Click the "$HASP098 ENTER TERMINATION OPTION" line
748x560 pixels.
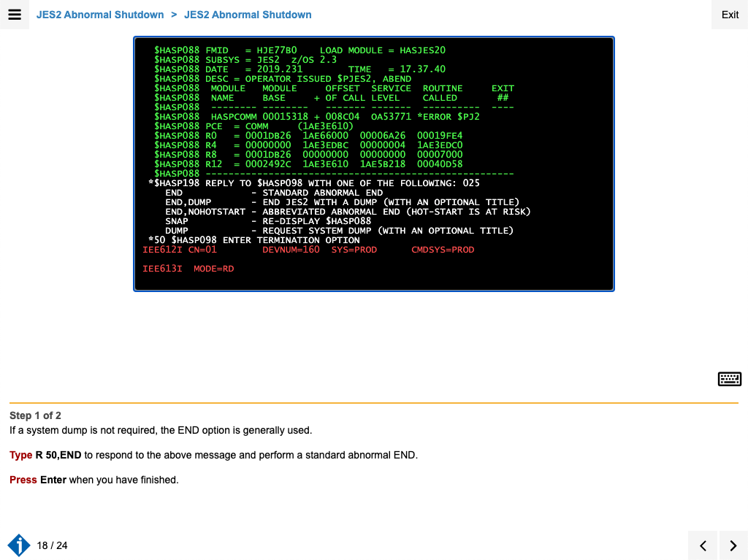point(253,240)
